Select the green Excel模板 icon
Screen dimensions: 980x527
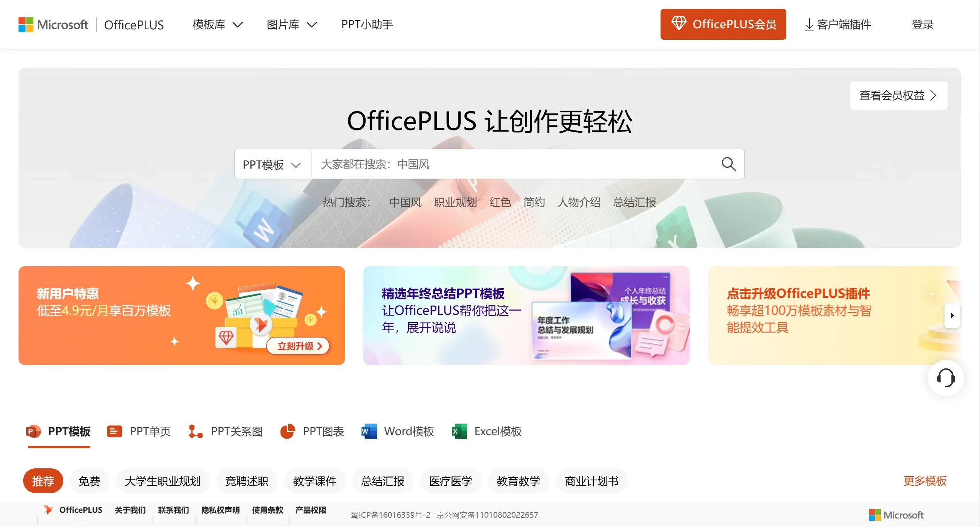coord(458,432)
